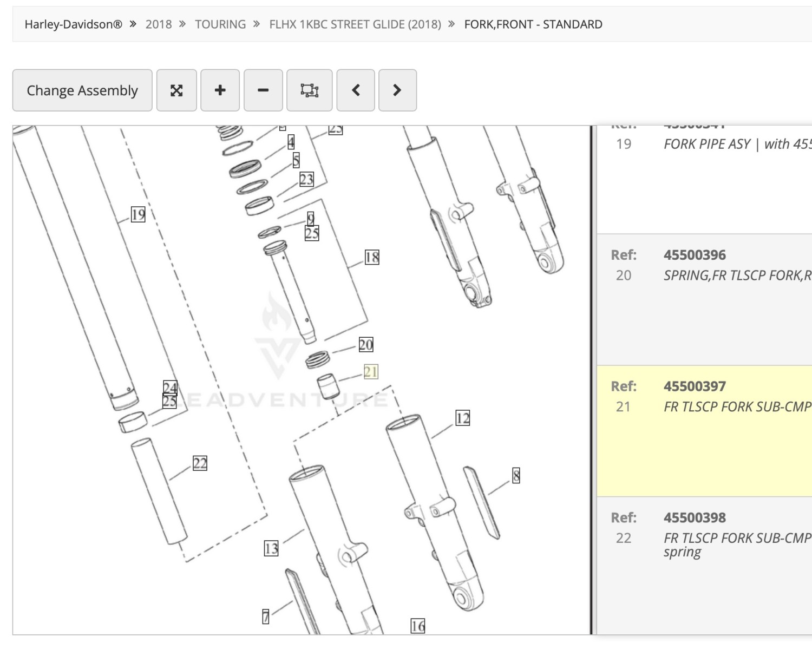Select callout 12 on fork slider

462,418
